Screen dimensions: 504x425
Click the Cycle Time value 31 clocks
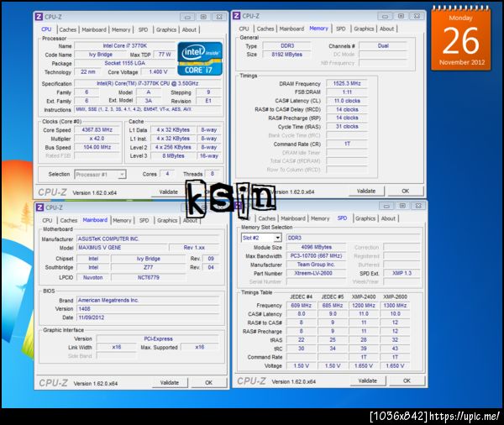pyautogui.click(x=347, y=127)
